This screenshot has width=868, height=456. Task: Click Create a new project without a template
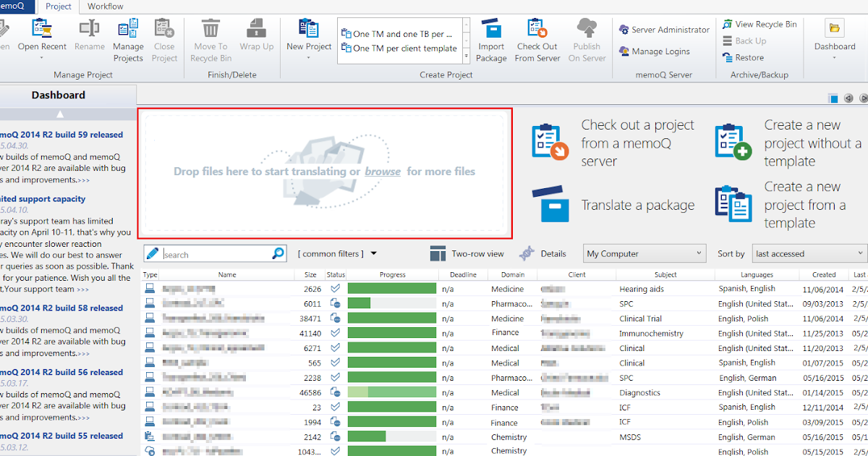tap(787, 143)
